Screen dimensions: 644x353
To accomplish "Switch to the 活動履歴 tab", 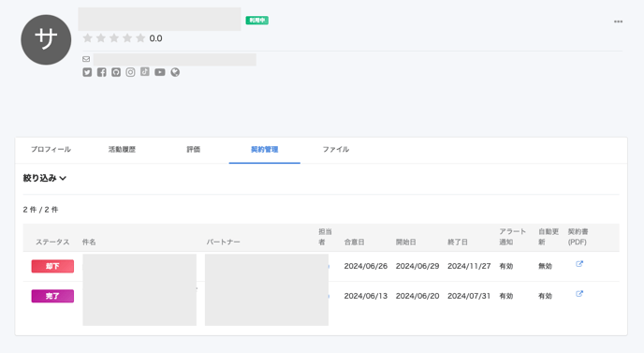I will [x=122, y=149].
